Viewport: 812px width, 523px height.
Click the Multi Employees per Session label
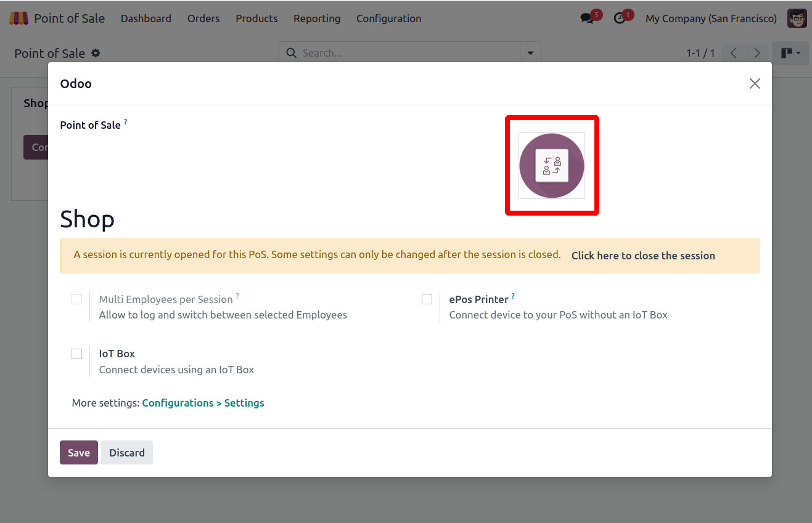166,299
